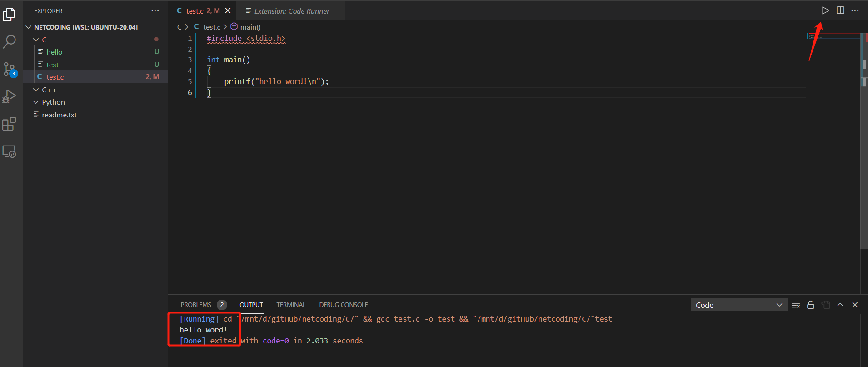Open output log file icon
Screen dimensions: 868x367
pos(826,305)
